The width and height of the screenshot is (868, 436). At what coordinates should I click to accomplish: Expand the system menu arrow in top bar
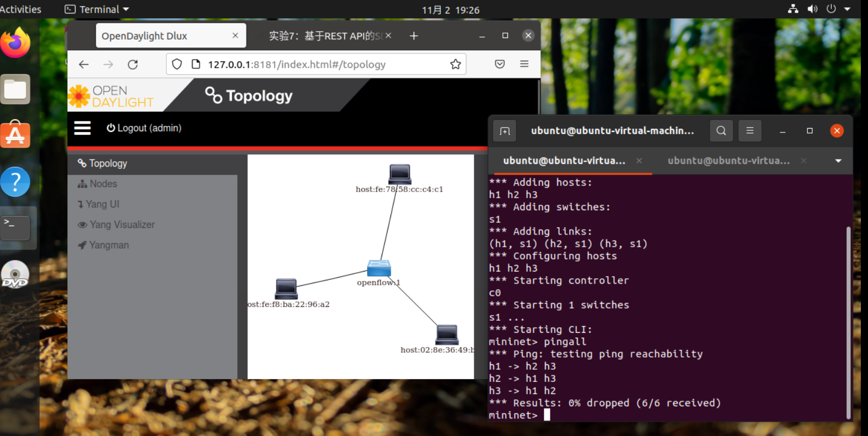(848, 9)
